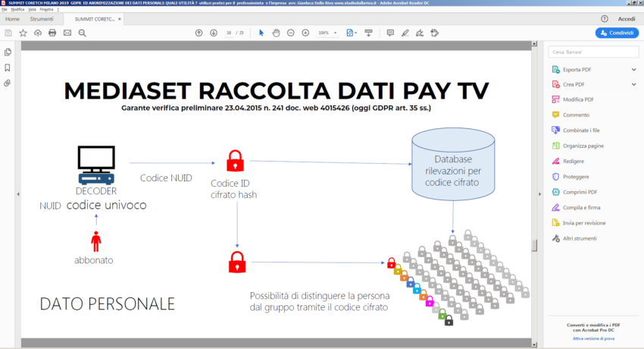This screenshot has height=349, width=644.
Task: Activate the hand pan tool
Action: [276, 33]
